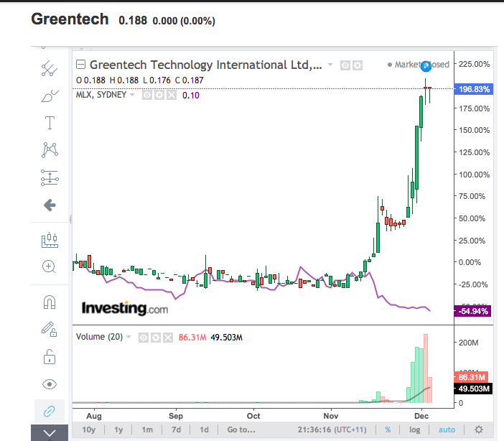Click the 49.503M volume MA label
The image size is (504, 441).
coord(473,389)
